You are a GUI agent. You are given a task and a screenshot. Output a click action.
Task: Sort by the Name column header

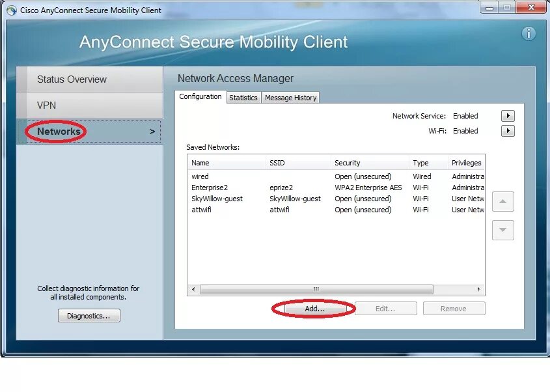pyautogui.click(x=227, y=163)
